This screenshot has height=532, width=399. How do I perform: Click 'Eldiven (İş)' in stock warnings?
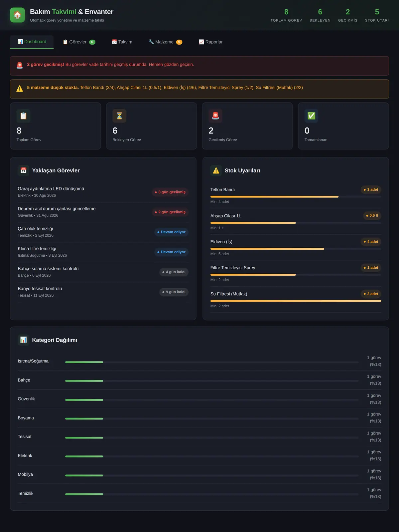[221, 242]
